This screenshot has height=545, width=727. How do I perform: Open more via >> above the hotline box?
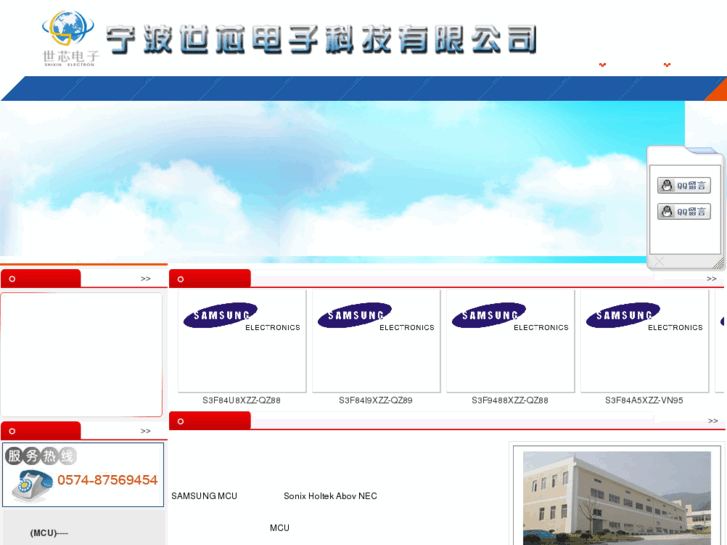pos(146,431)
